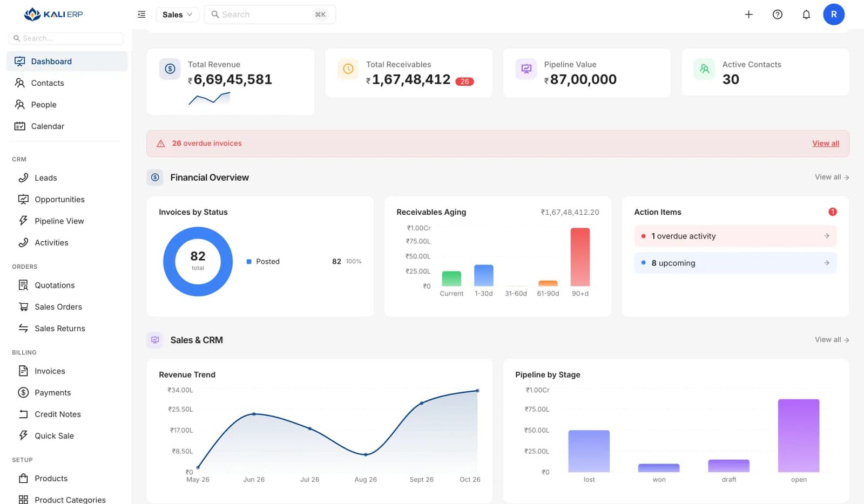Open the Sales module dropdown
This screenshot has width=864, height=504.
point(177,15)
